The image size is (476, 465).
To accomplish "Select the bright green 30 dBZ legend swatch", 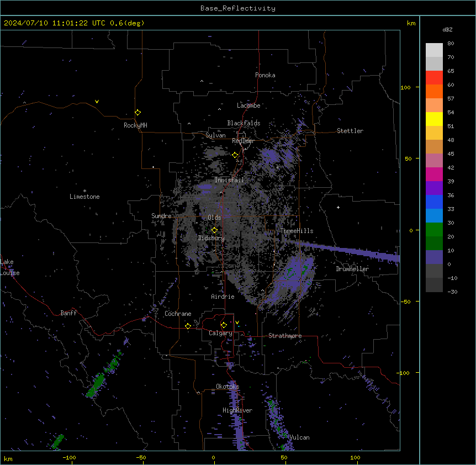I will coord(434,230).
